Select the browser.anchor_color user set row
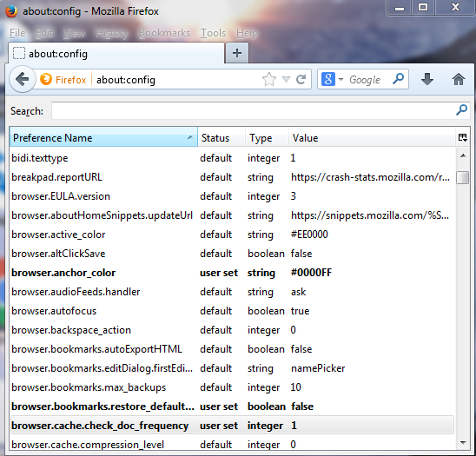This screenshot has width=476, height=456. 232,273
